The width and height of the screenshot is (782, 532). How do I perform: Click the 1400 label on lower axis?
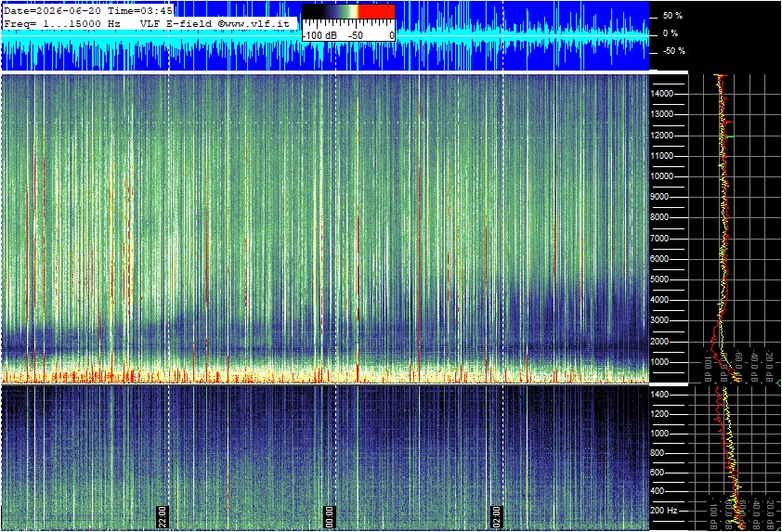[x=659, y=395]
